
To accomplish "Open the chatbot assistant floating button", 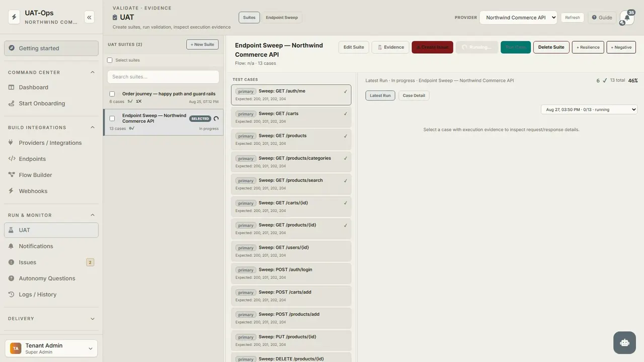I will pyautogui.click(x=625, y=343).
